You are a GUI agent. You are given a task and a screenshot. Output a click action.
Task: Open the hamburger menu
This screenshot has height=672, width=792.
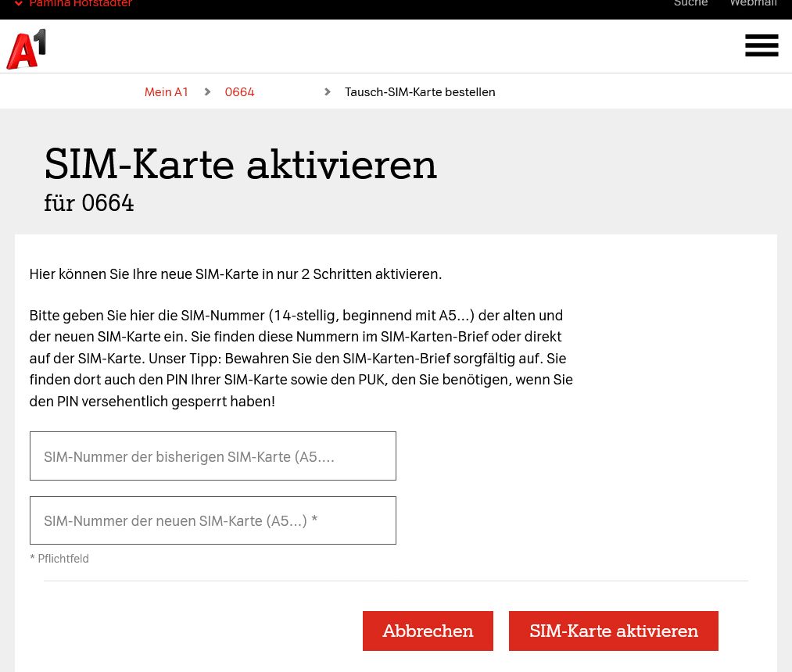click(x=762, y=45)
